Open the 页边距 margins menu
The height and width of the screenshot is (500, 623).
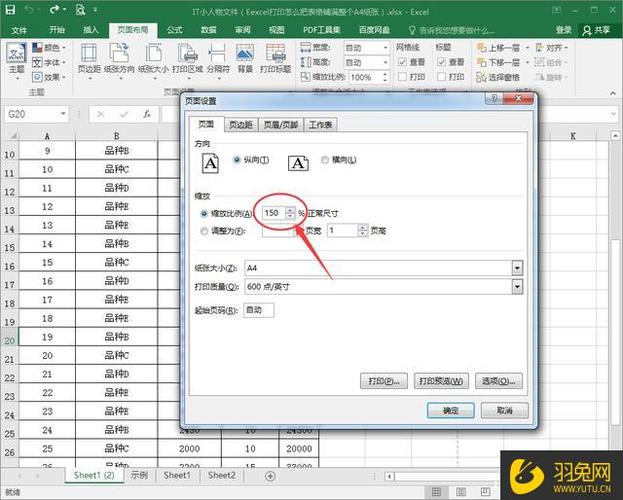89,60
